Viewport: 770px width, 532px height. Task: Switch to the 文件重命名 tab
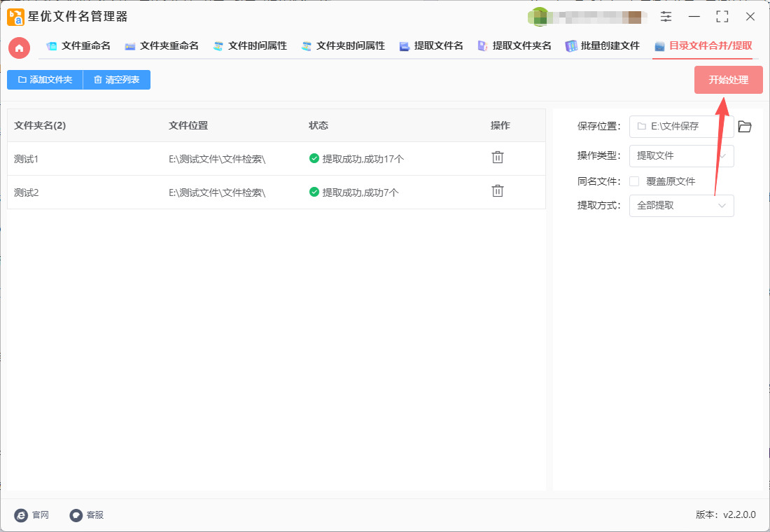[78, 46]
